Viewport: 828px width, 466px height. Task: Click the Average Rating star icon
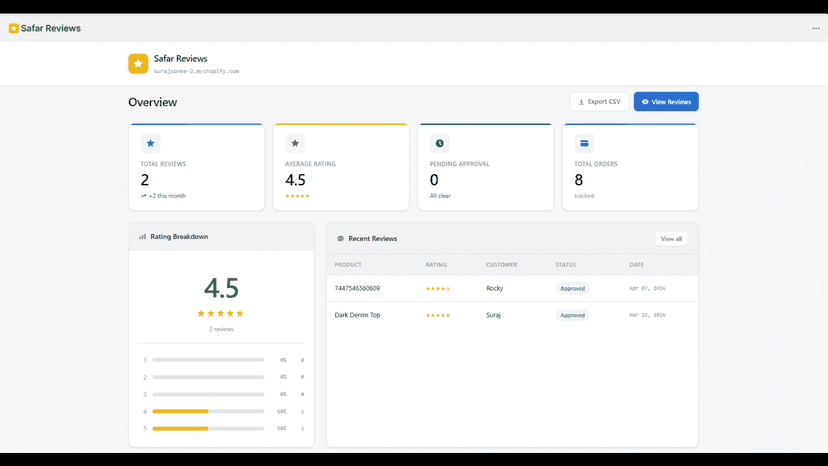click(x=295, y=143)
